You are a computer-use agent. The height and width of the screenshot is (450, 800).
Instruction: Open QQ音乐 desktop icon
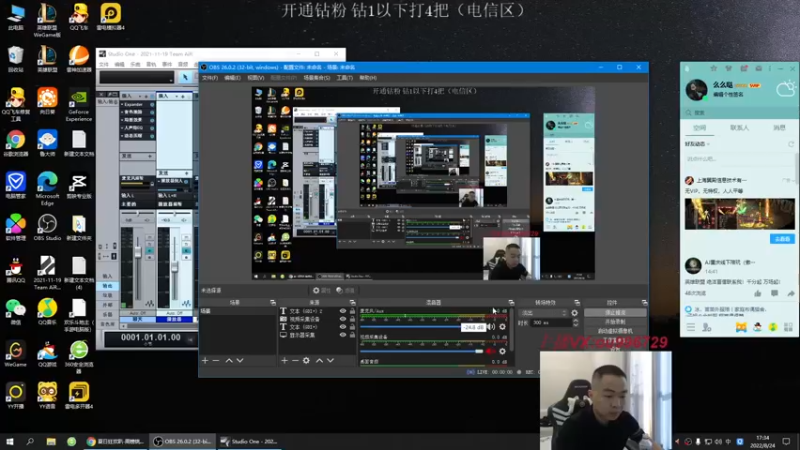point(47,312)
